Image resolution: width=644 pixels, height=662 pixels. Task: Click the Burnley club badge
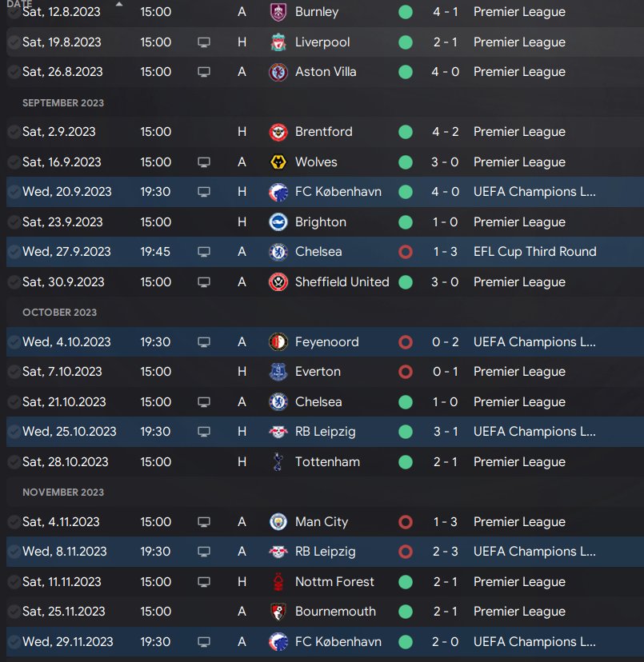pos(278,12)
